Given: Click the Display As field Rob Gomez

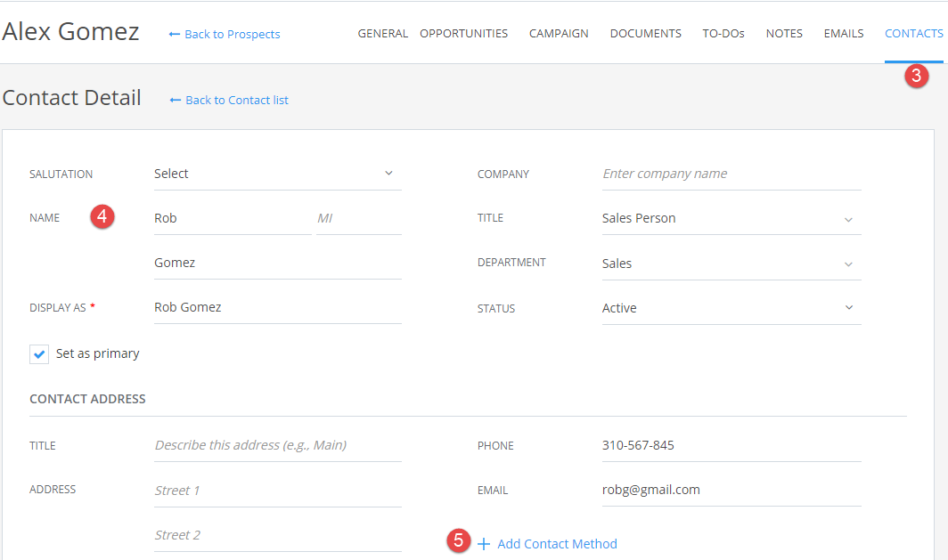Looking at the screenshot, I should (x=277, y=308).
